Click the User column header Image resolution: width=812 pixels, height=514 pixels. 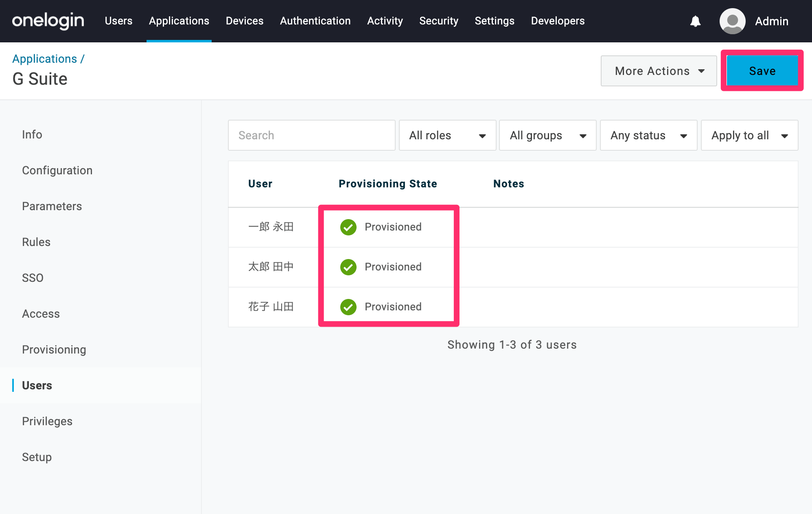click(x=260, y=184)
